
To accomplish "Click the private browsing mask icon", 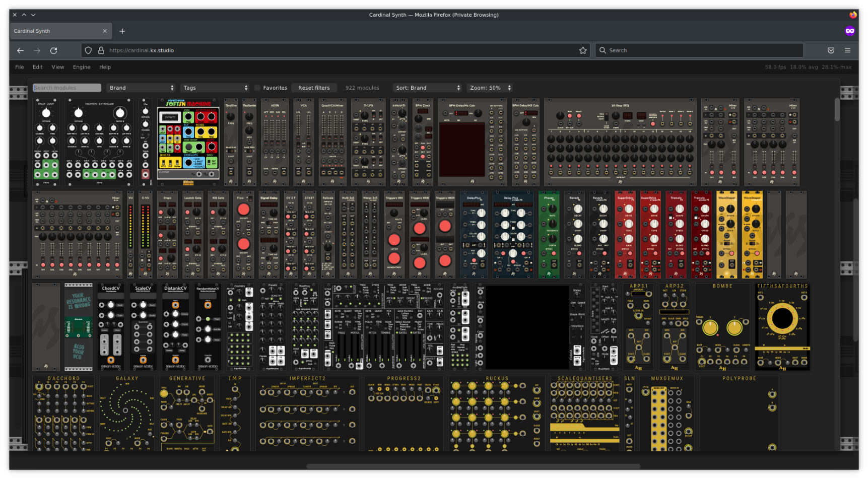I will (850, 31).
